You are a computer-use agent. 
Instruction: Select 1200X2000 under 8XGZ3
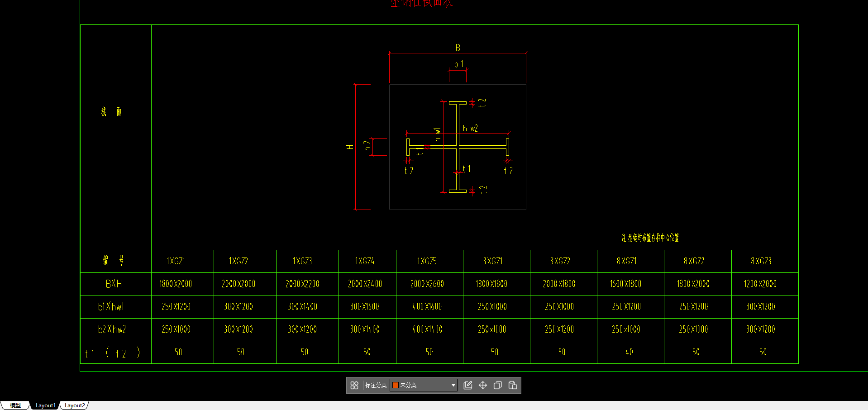pyautogui.click(x=760, y=284)
